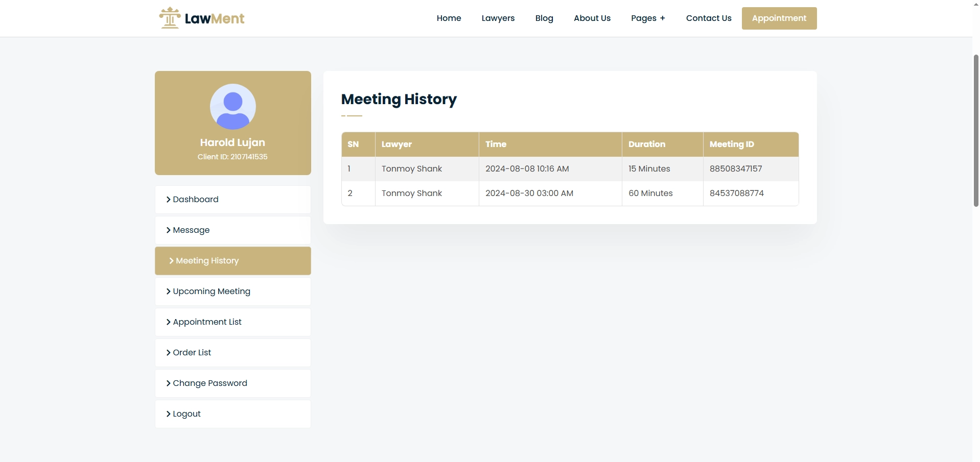Image resolution: width=980 pixels, height=462 pixels.
Task: Open the Lawyers page
Action: pyautogui.click(x=498, y=18)
